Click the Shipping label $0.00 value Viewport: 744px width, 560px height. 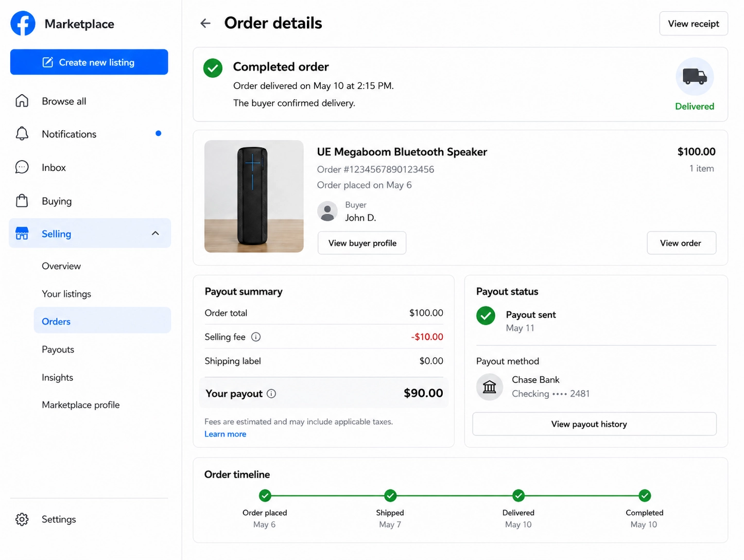[431, 361]
